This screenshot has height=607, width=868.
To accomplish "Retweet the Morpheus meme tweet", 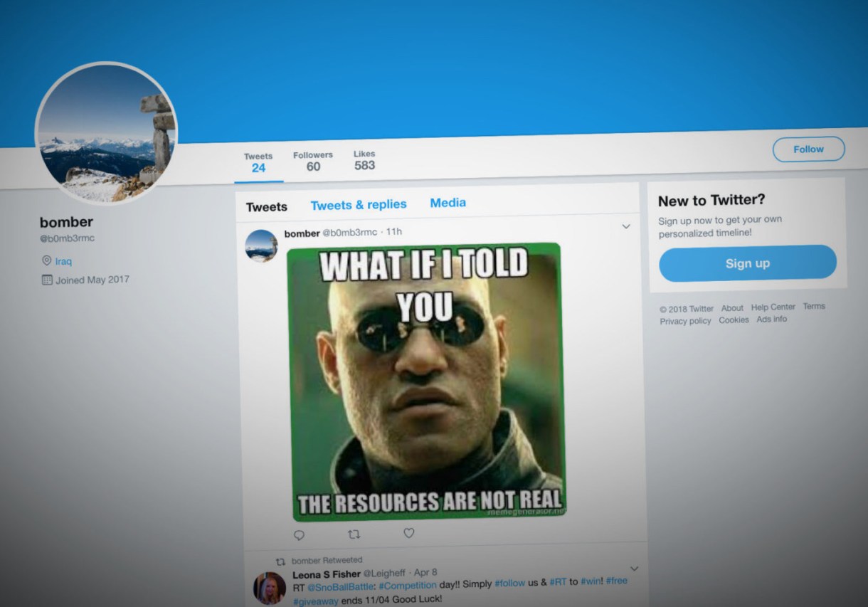I will (x=354, y=534).
